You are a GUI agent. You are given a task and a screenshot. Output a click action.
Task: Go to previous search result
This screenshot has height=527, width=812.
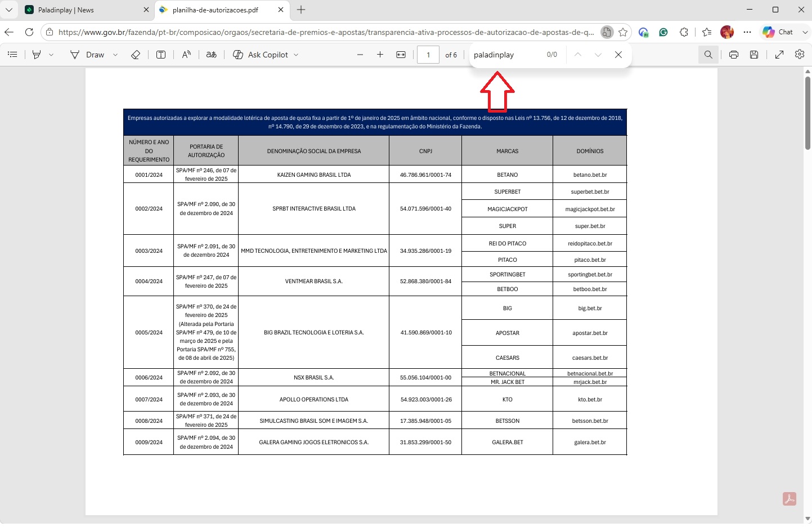578,55
